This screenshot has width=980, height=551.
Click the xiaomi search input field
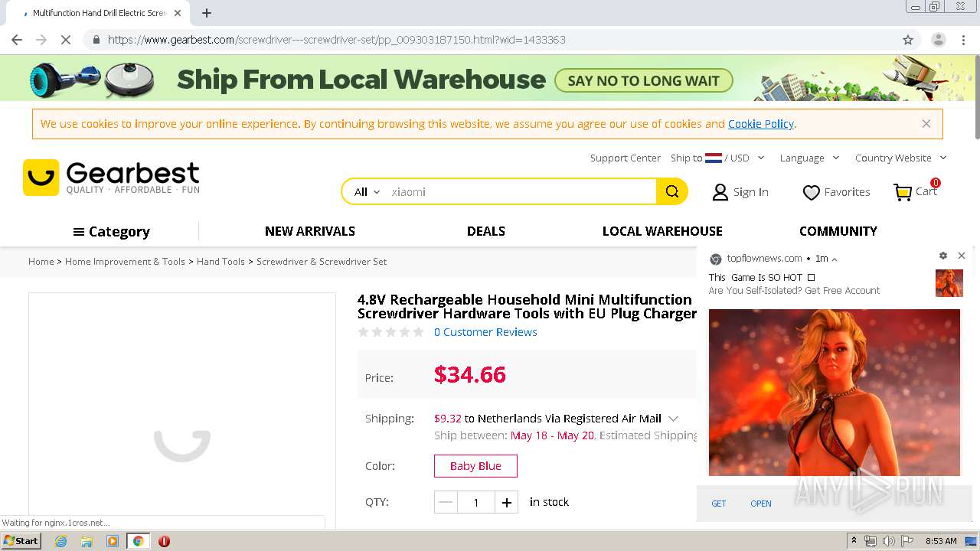click(x=521, y=192)
